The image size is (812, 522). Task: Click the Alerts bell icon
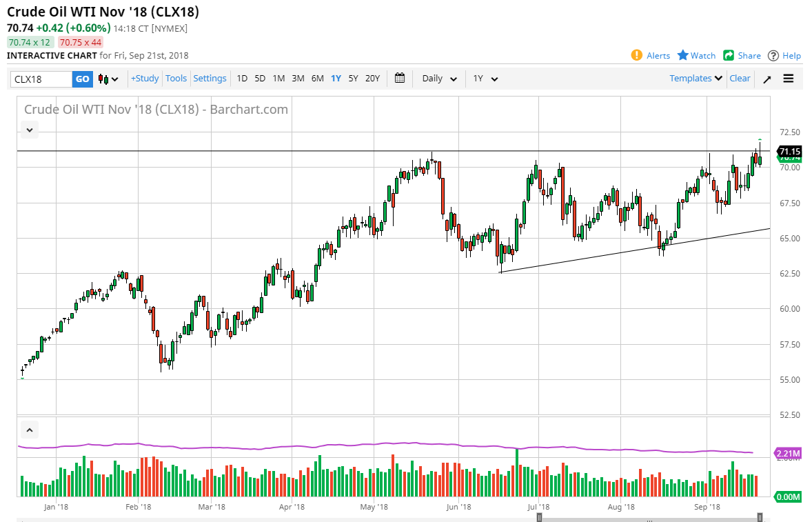coord(636,55)
